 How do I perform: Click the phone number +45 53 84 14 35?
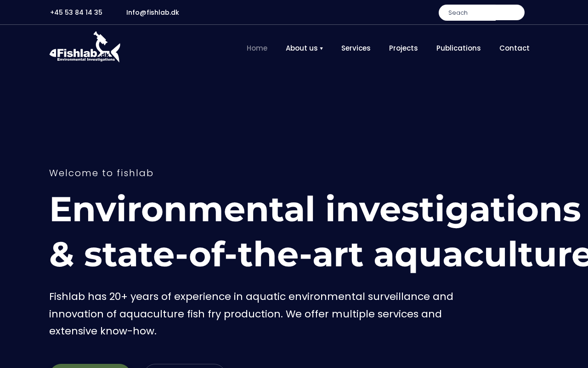click(x=76, y=12)
